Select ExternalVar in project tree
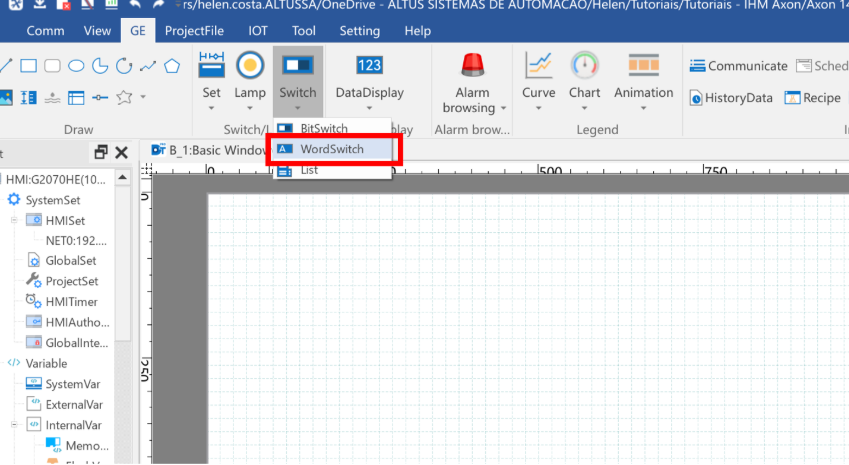This screenshot has width=849, height=465. (74, 405)
